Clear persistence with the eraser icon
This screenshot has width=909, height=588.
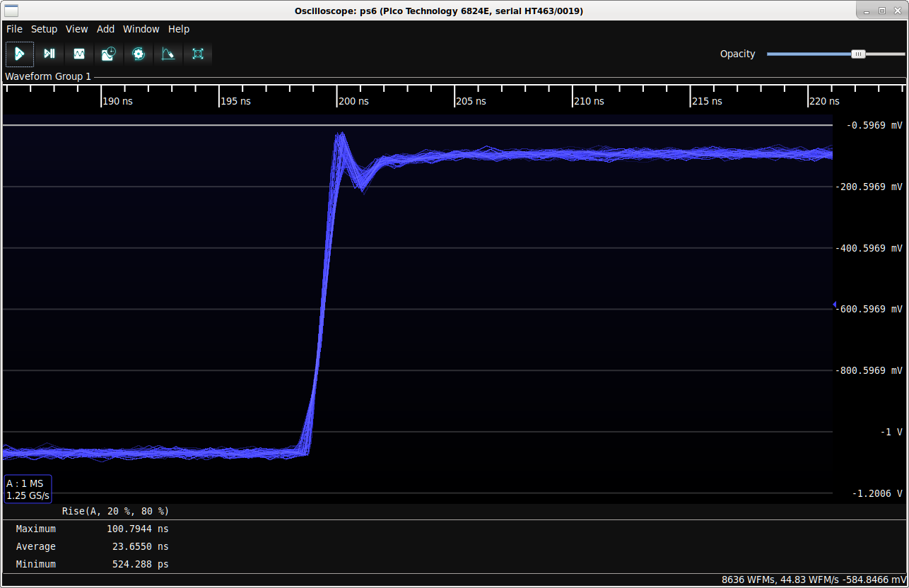tap(168, 54)
